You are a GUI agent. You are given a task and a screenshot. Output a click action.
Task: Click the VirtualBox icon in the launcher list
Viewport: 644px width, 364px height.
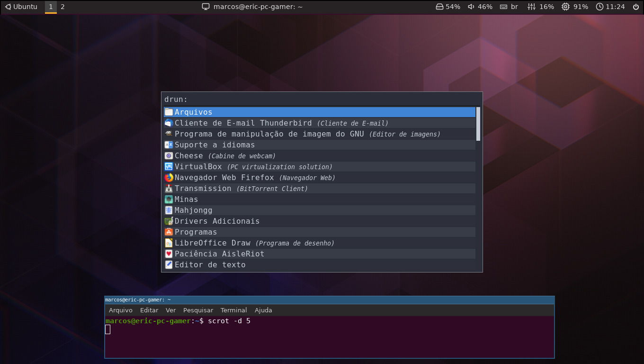[x=169, y=166]
